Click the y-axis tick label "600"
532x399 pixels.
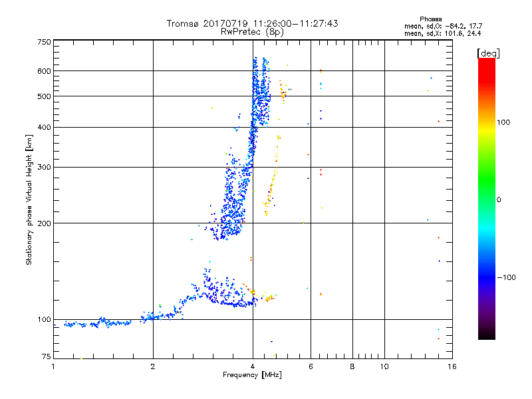point(45,71)
